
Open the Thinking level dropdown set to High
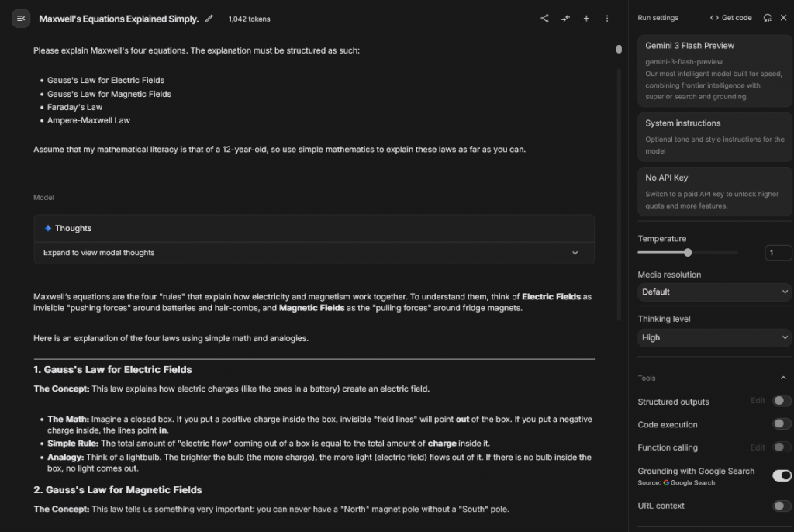coord(713,338)
